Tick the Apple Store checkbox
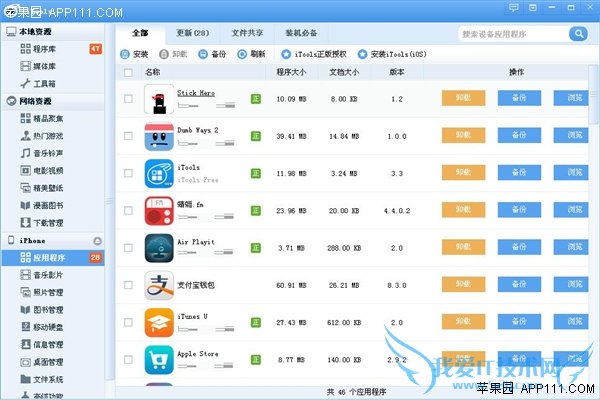This screenshot has width=600, height=400. click(x=128, y=359)
